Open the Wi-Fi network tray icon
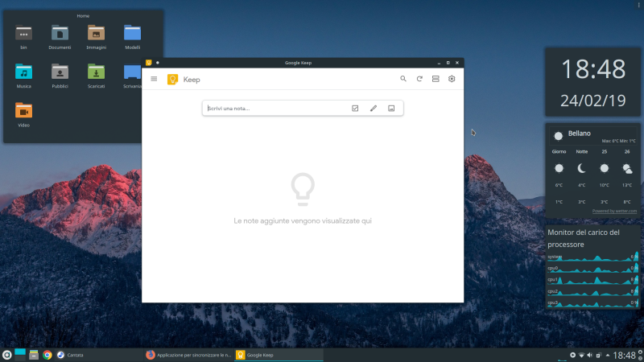Screen dimensions: 644x362 click(581, 355)
